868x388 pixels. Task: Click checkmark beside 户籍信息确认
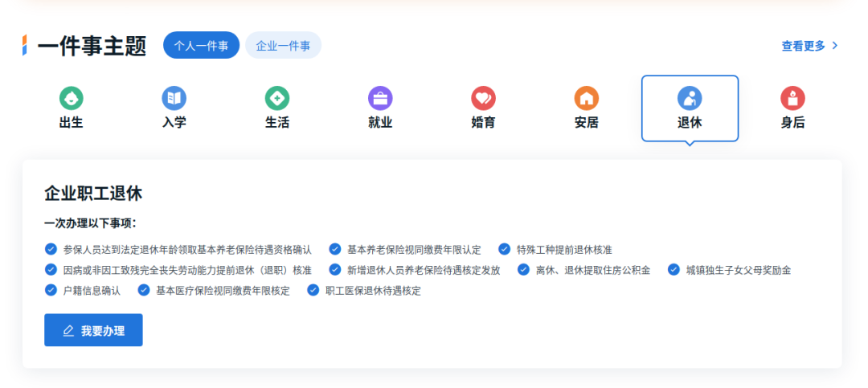pyautogui.click(x=51, y=290)
